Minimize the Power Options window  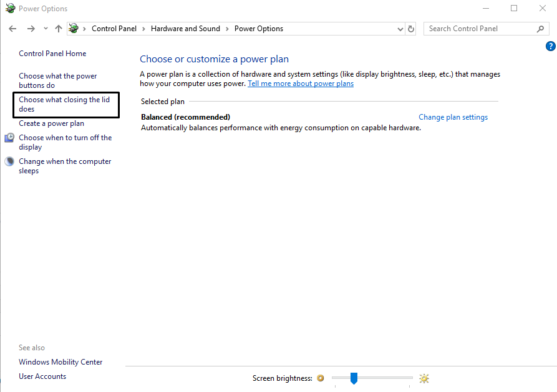click(486, 8)
